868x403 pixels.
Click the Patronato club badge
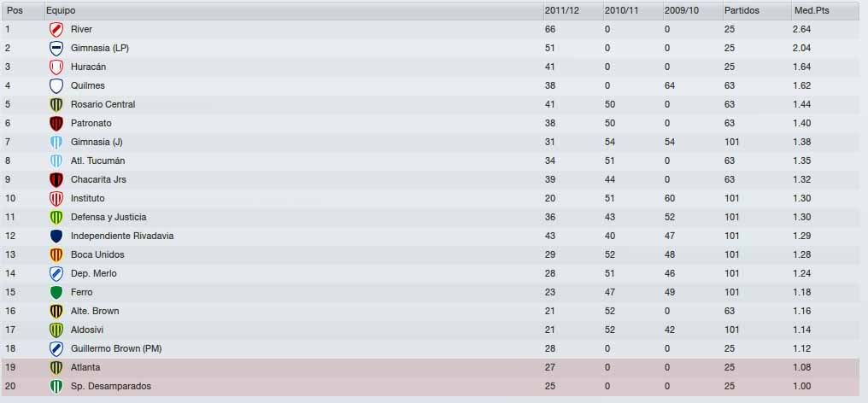[56, 124]
